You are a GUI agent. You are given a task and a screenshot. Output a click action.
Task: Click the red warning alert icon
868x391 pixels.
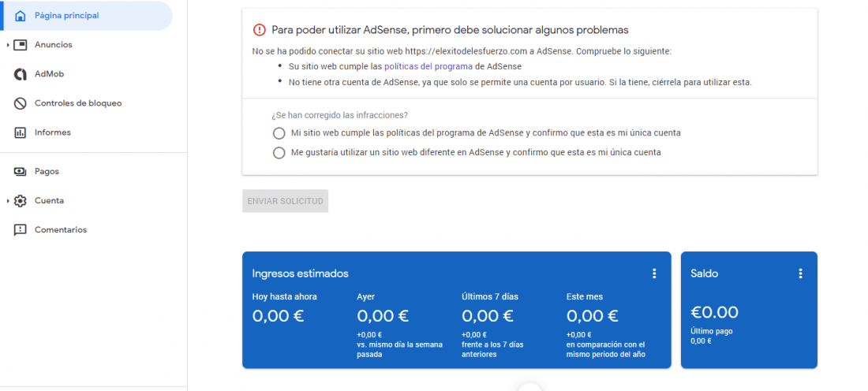259,30
